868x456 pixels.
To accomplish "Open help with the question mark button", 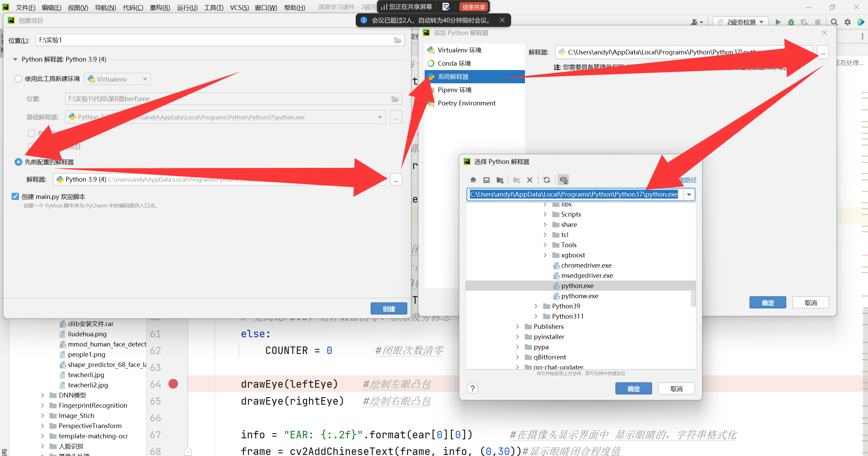I will pyautogui.click(x=472, y=388).
